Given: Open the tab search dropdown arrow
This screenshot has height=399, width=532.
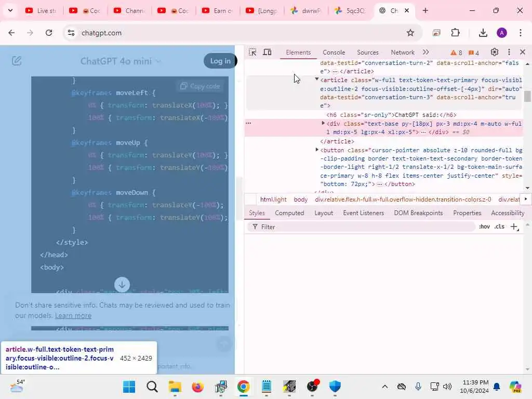Looking at the screenshot, I should coord(10,10).
